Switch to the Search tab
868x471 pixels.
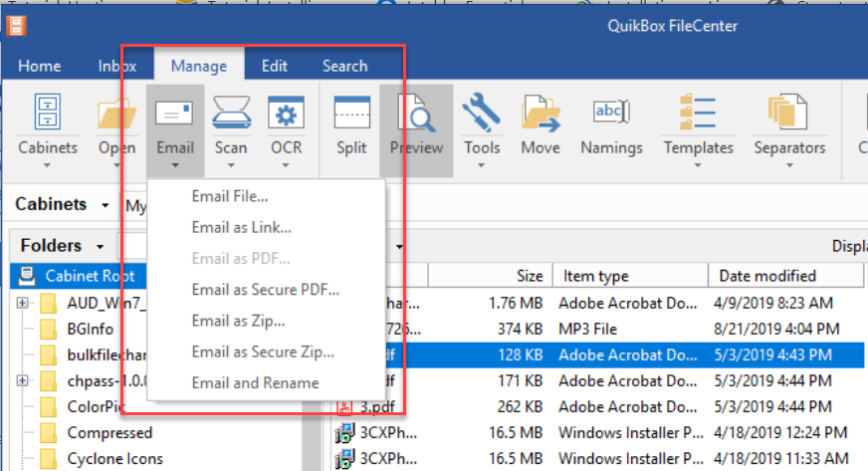[x=344, y=67]
